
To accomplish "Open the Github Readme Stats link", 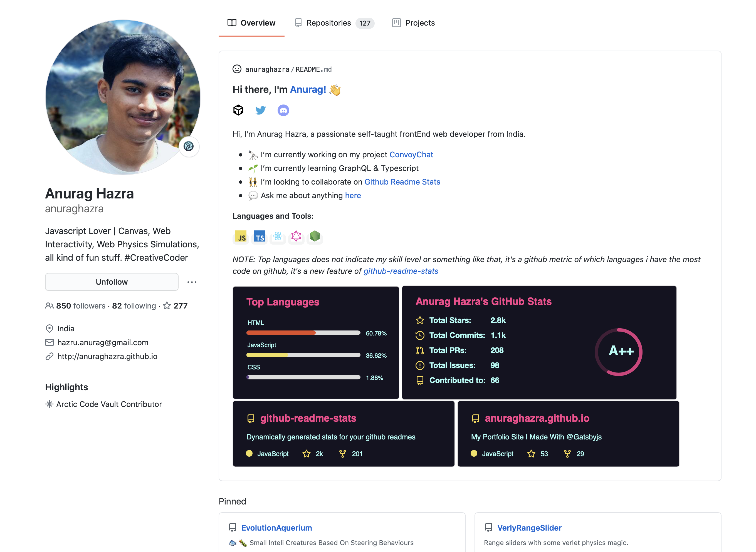I will 402,182.
